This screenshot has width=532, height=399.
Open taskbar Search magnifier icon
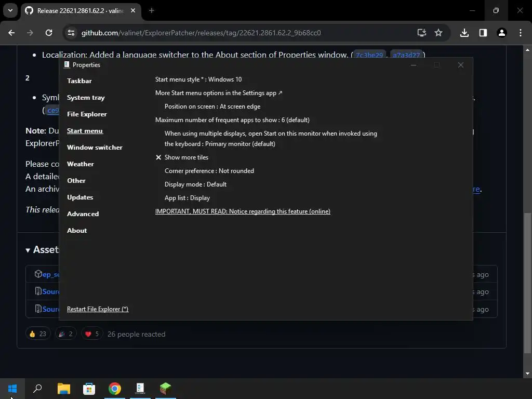tap(37, 389)
